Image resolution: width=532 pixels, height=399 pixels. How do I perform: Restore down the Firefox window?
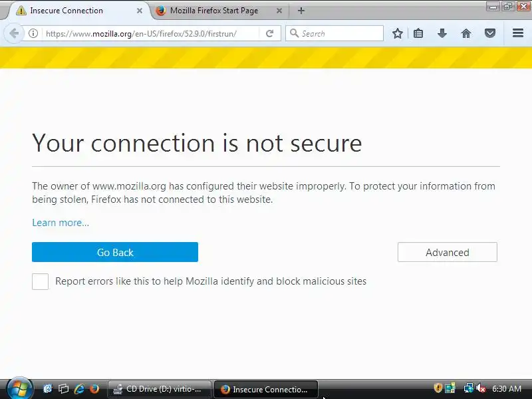pyautogui.click(x=508, y=7)
